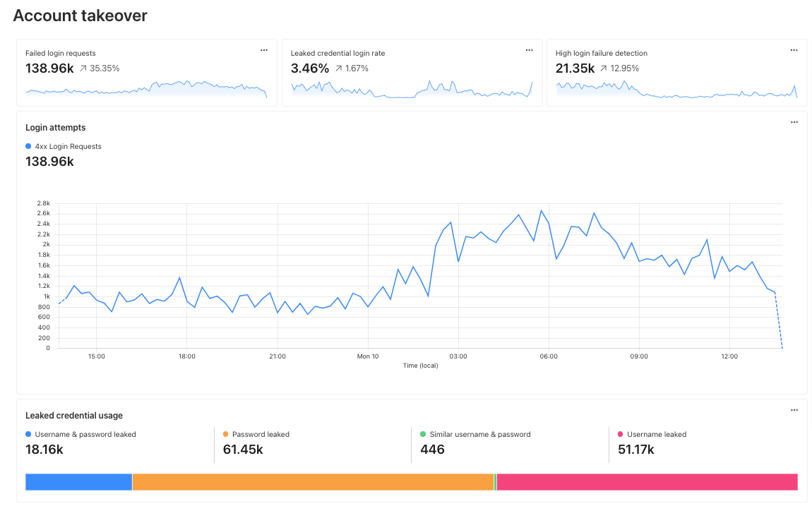Click the Mon 10 label on time axis
Image resolution: width=812 pixels, height=511 pixels.
point(367,356)
